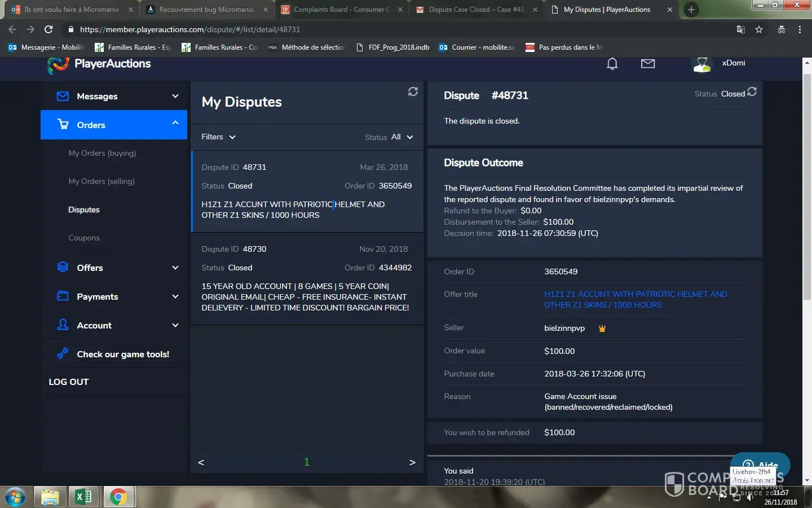Reload the page in browser

pyautogui.click(x=48, y=29)
